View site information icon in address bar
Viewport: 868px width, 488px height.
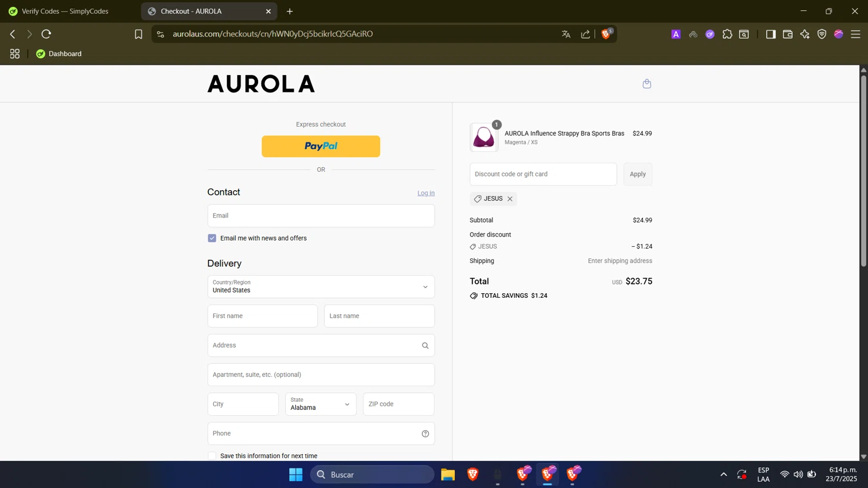[x=161, y=34]
